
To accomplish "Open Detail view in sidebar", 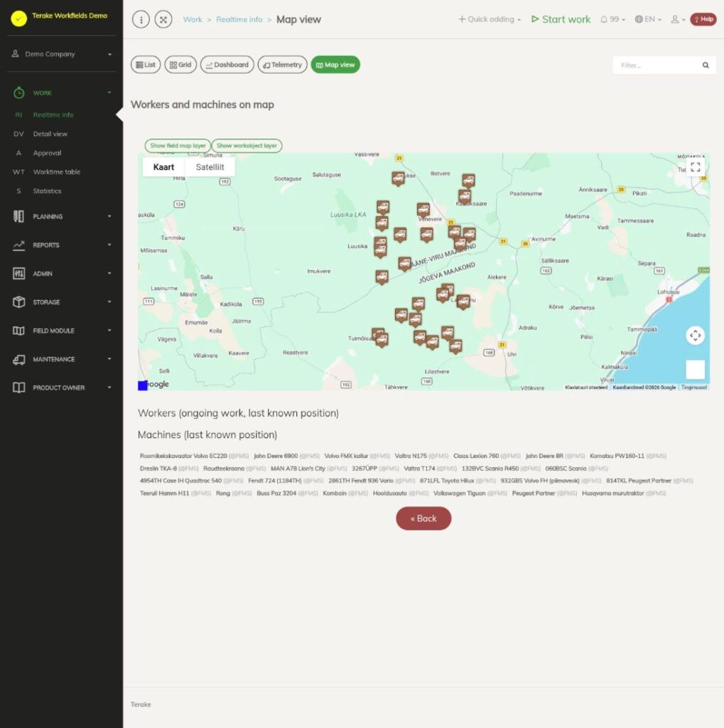I will click(50, 134).
